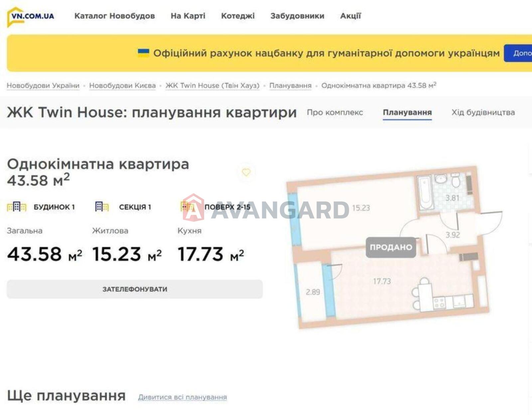Click the Ще планування heading
532x415 pixels.
(66, 396)
